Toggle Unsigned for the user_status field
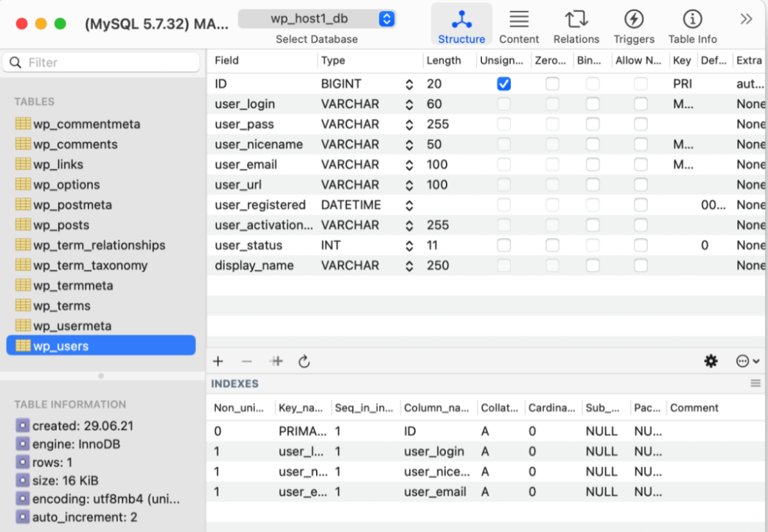Image resolution: width=768 pixels, height=532 pixels. tap(503, 245)
